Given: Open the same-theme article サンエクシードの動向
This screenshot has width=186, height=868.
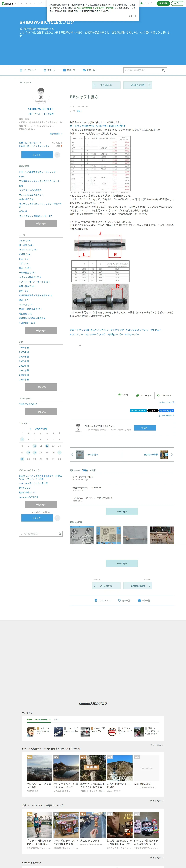Looking at the screenshot, I should click(x=83, y=477).
